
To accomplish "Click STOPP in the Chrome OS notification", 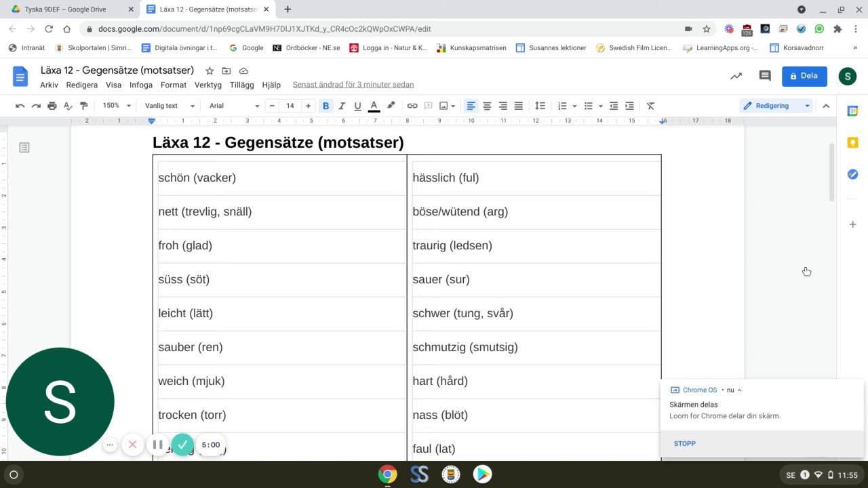I will (685, 444).
